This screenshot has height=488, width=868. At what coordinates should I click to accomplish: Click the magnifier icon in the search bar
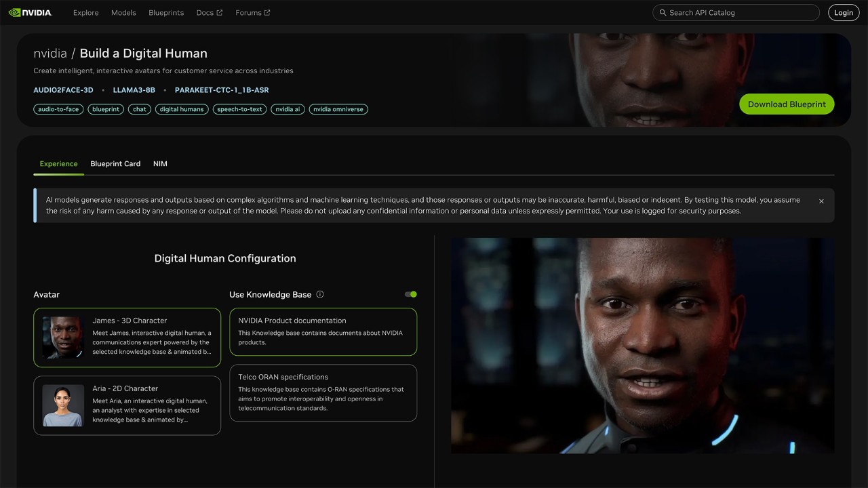663,12
